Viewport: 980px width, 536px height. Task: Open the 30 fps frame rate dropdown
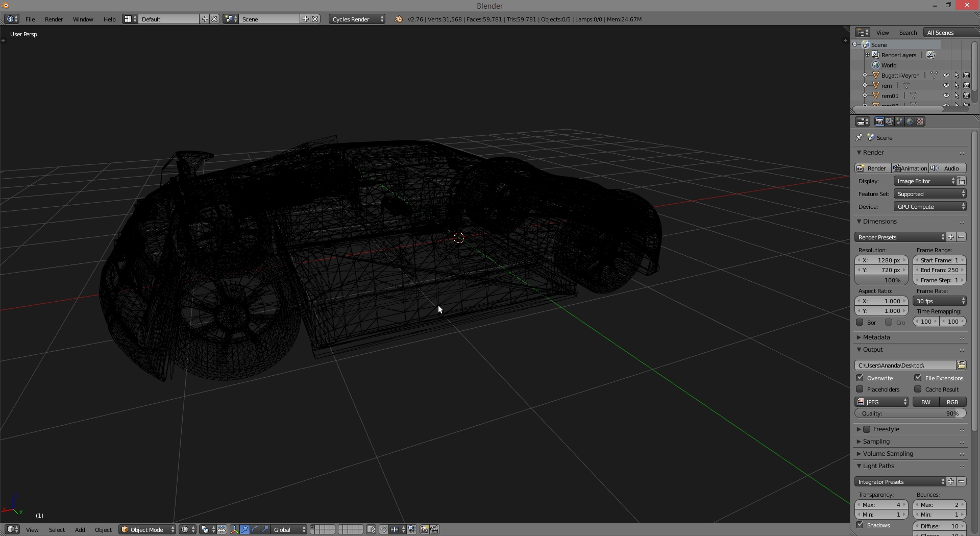[940, 301]
